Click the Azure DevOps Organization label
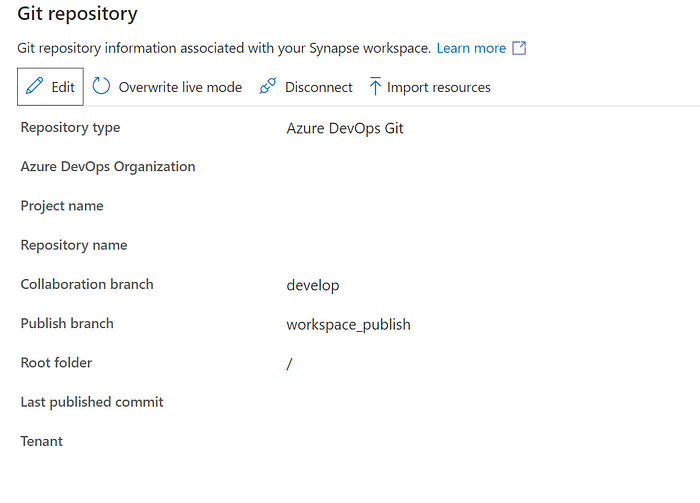700x503 pixels. 108,166
